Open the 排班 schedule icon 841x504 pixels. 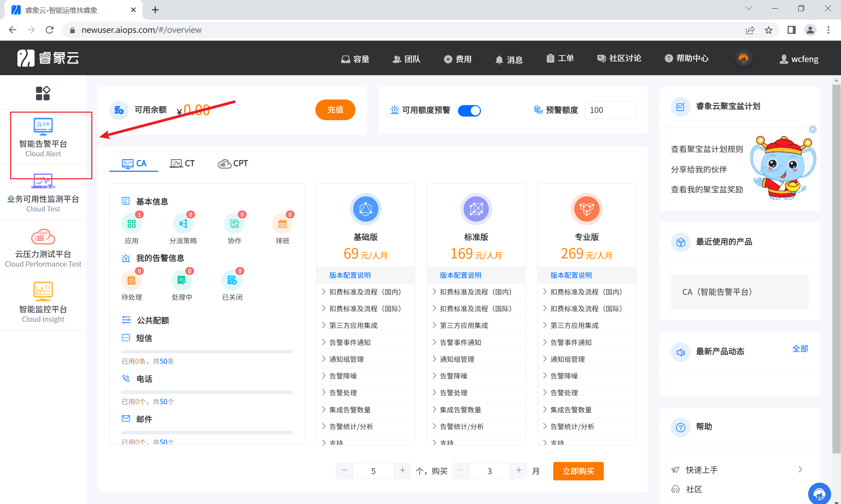click(283, 224)
